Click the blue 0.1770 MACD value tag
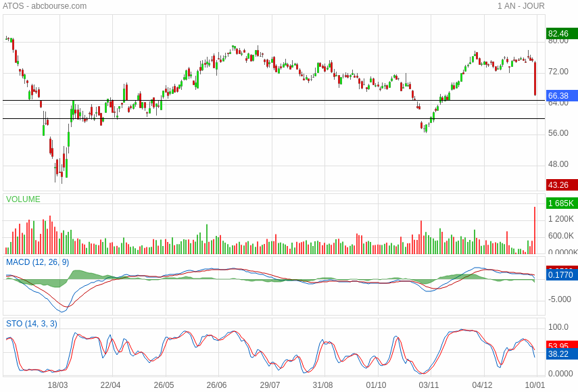This screenshot has width=578, height=392. [x=562, y=275]
